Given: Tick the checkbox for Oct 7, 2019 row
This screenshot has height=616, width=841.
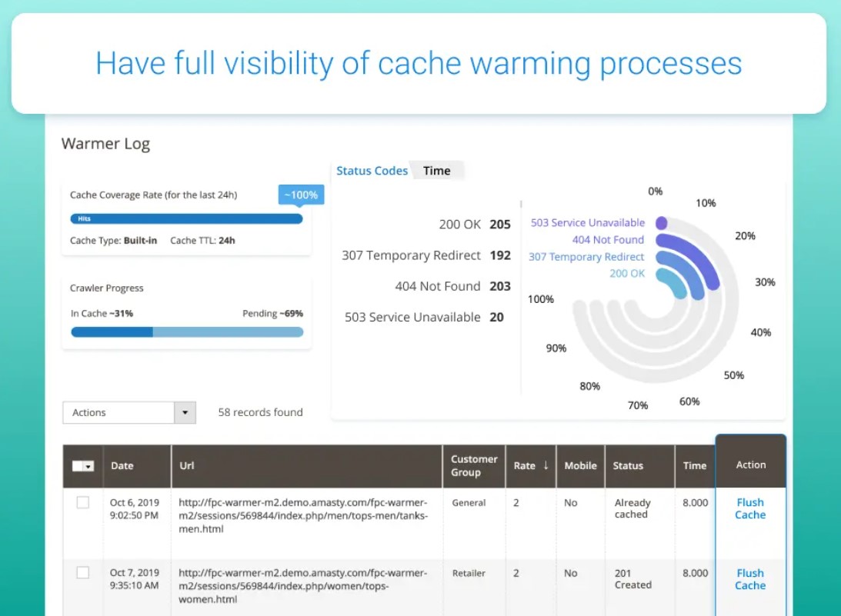Looking at the screenshot, I should [83, 573].
